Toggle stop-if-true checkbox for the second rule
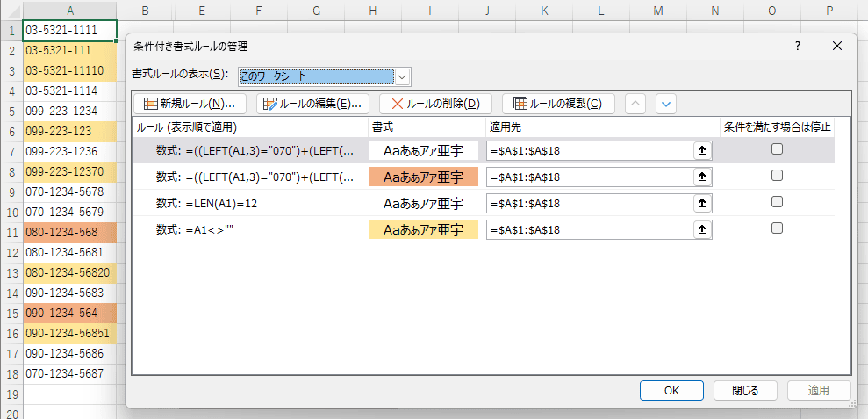This screenshot has width=868, height=419. coord(777,176)
